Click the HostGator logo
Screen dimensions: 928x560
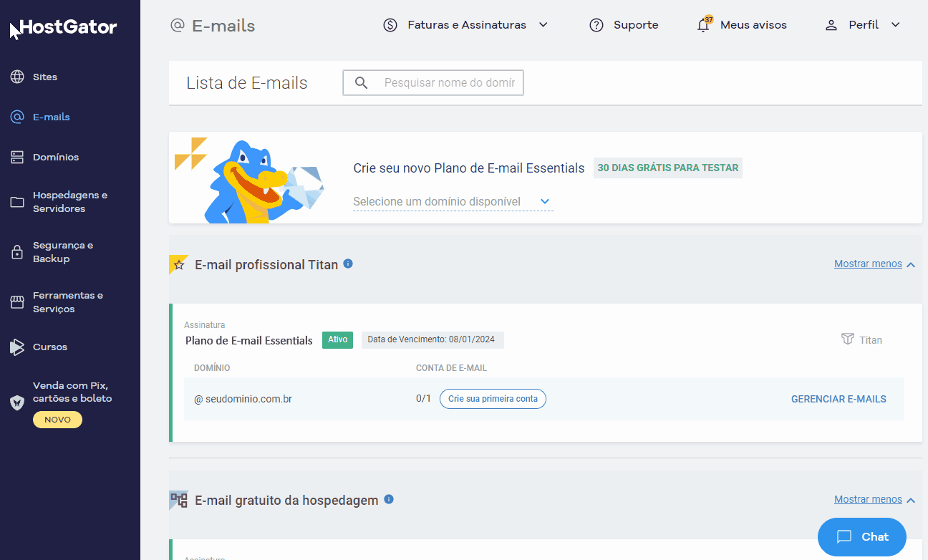69,28
